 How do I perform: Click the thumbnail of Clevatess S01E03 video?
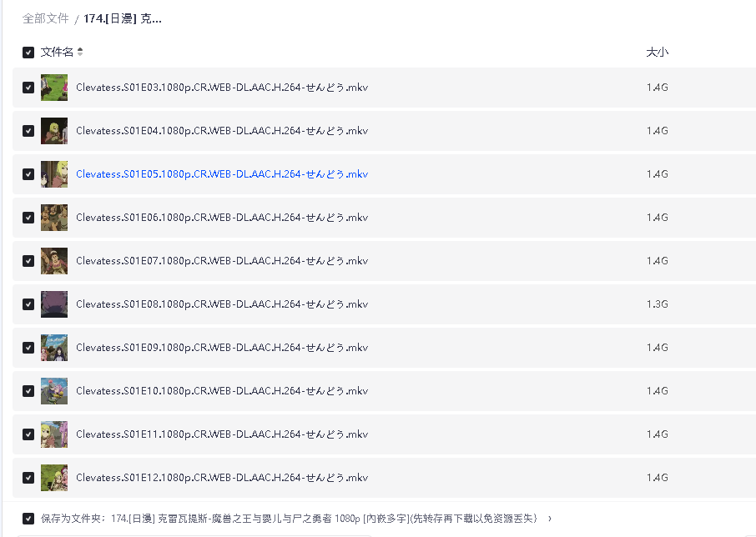(54, 88)
